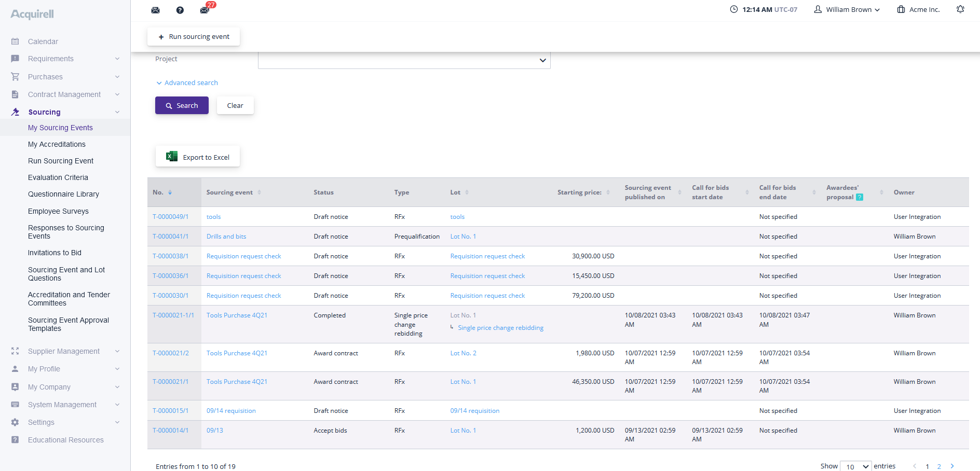Click the Excel icon on Export to Excel
980x471 pixels.
[171, 156]
